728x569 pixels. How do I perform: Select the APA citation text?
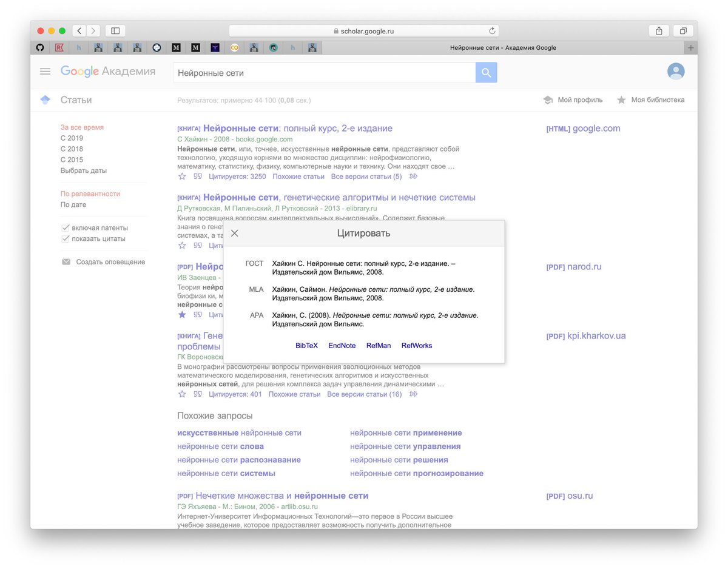376,320
